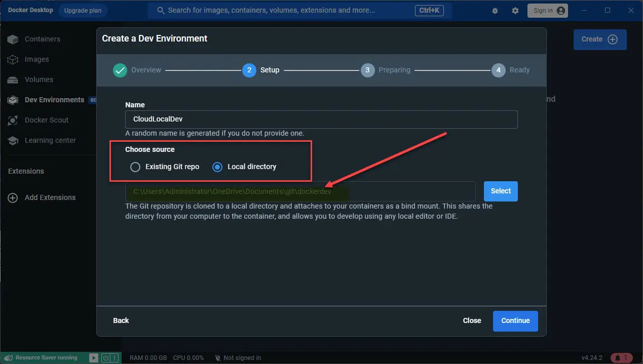Click the Name input field
Image resolution: width=643 pixels, height=364 pixels.
pyautogui.click(x=321, y=119)
